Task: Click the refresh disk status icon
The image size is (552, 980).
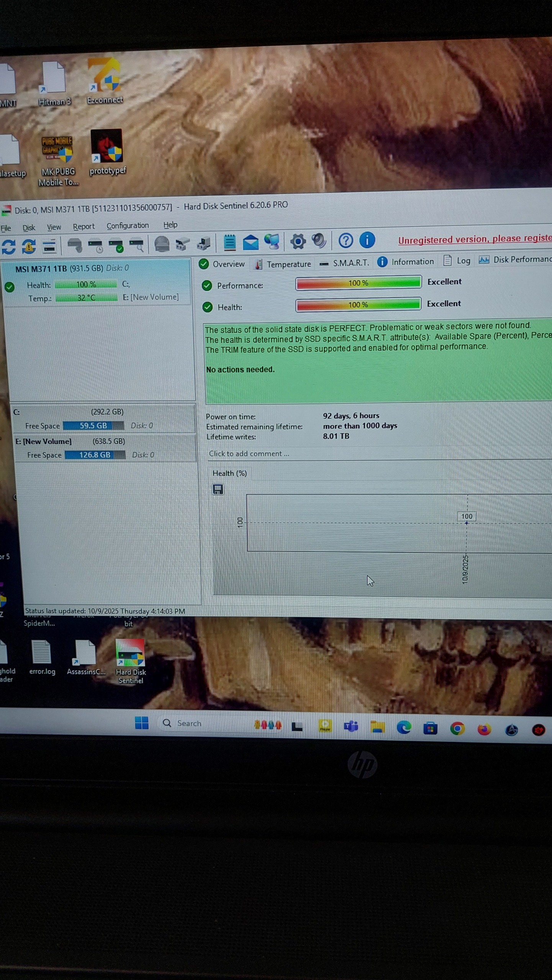Action: [8, 246]
